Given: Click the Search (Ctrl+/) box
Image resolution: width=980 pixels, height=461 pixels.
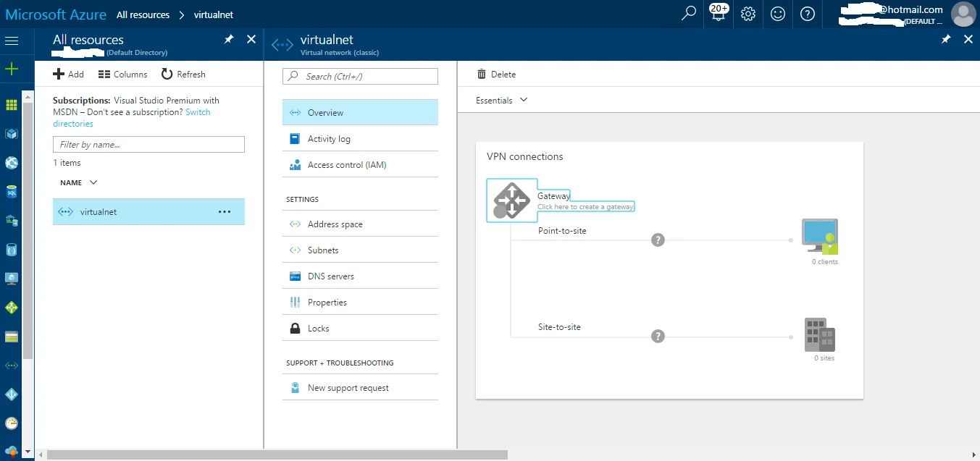Looking at the screenshot, I should click(360, 76).
